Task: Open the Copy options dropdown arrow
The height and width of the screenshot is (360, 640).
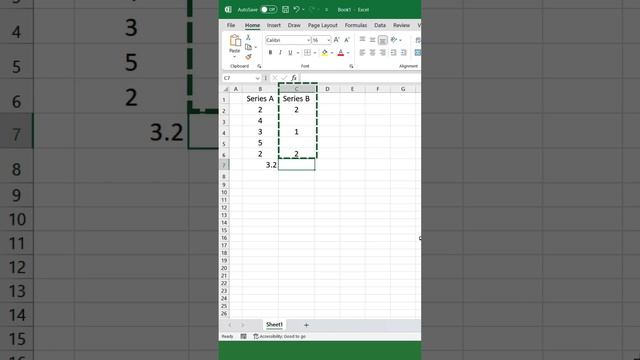Action: (x=256, y=47)
